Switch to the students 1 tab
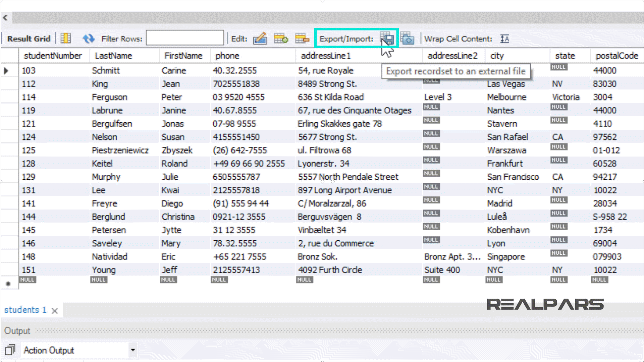Image resolution: width=644 pixels, height=362 pixels. [25, 310]
